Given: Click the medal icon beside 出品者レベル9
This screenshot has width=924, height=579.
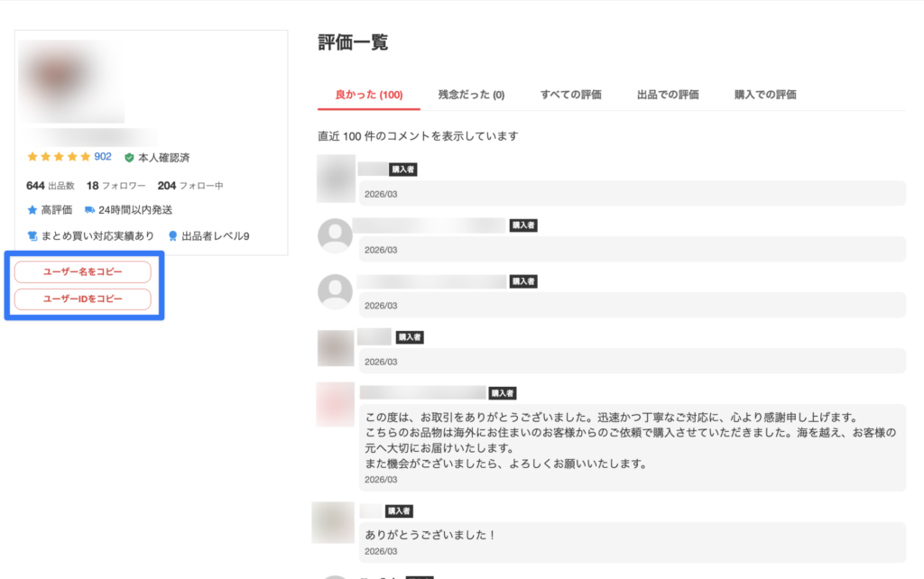Looking at the screenshot, I should pyautogui.click(x=172, y=236).
